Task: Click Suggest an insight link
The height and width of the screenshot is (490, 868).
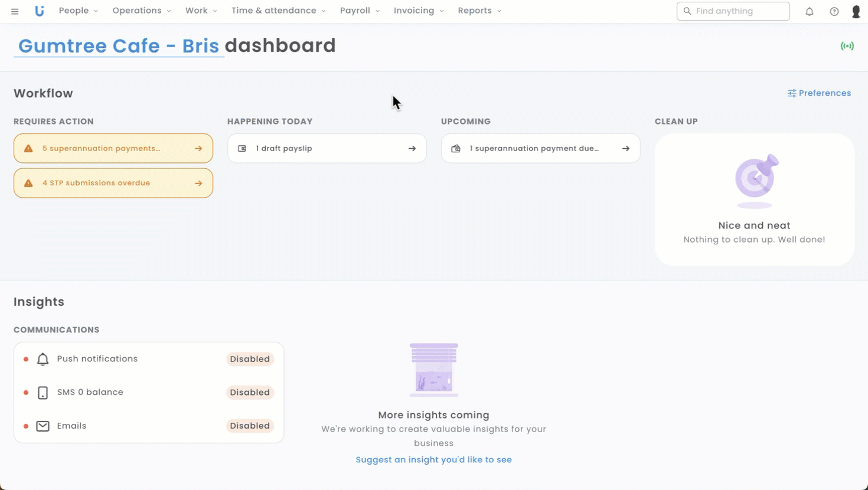Action: pyautogui.click(x=433, y=460)
